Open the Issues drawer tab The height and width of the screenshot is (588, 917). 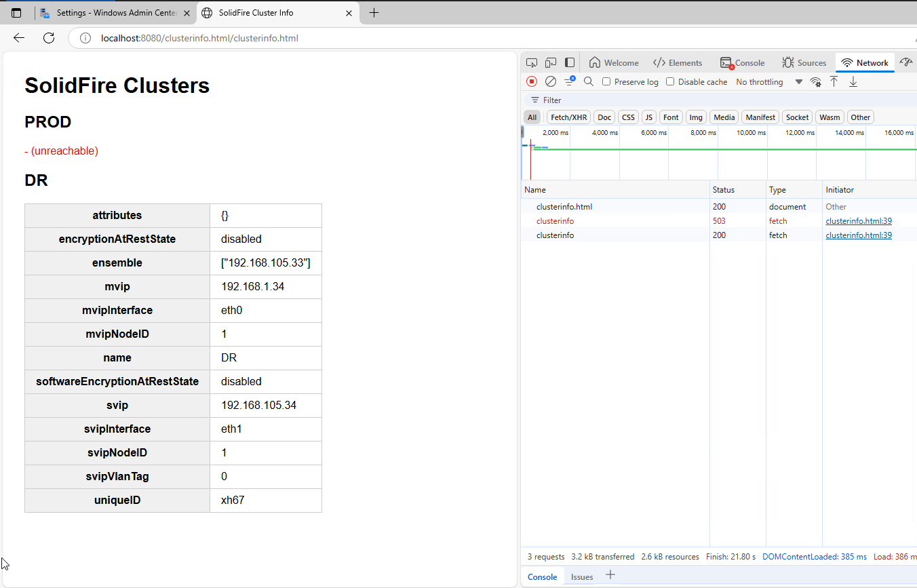pos(581,576)
